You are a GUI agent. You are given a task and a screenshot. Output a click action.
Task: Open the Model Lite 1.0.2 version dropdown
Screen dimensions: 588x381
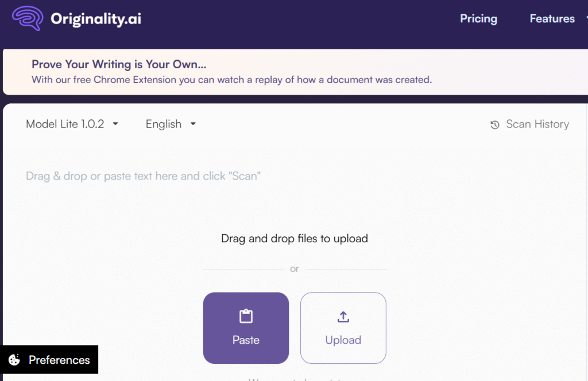click(72, 124)
